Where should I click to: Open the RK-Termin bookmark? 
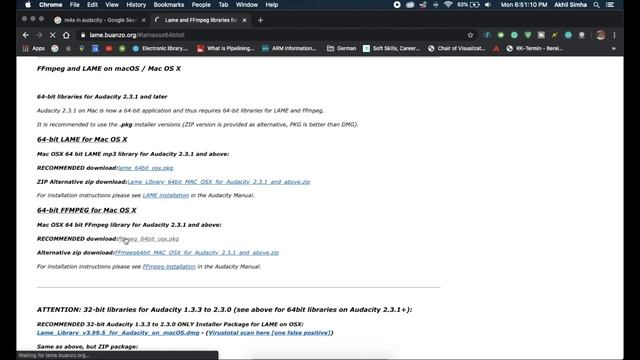pos(534,49)
